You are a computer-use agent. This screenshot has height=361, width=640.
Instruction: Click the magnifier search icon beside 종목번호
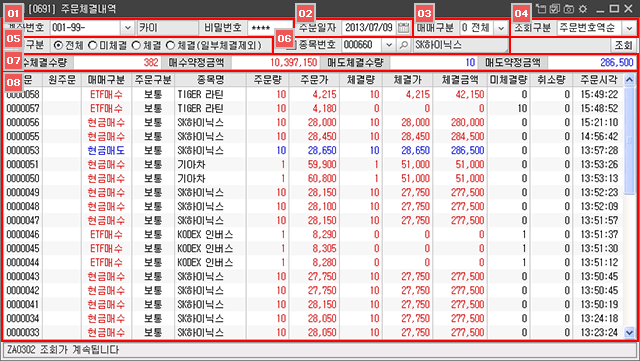click(404, 45)
